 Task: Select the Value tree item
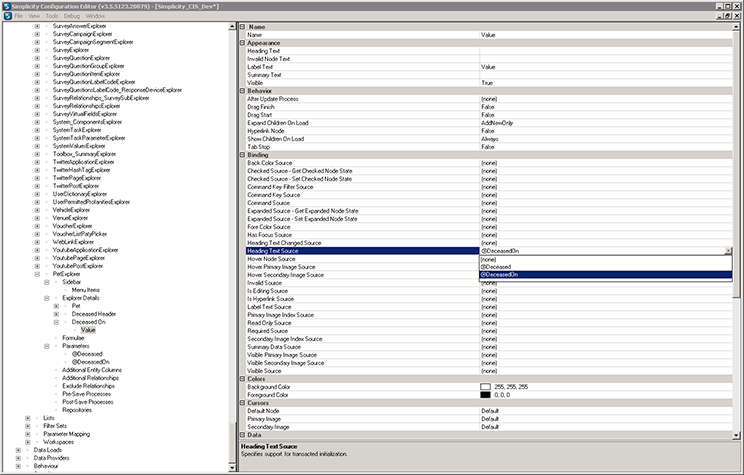[88, 330]
